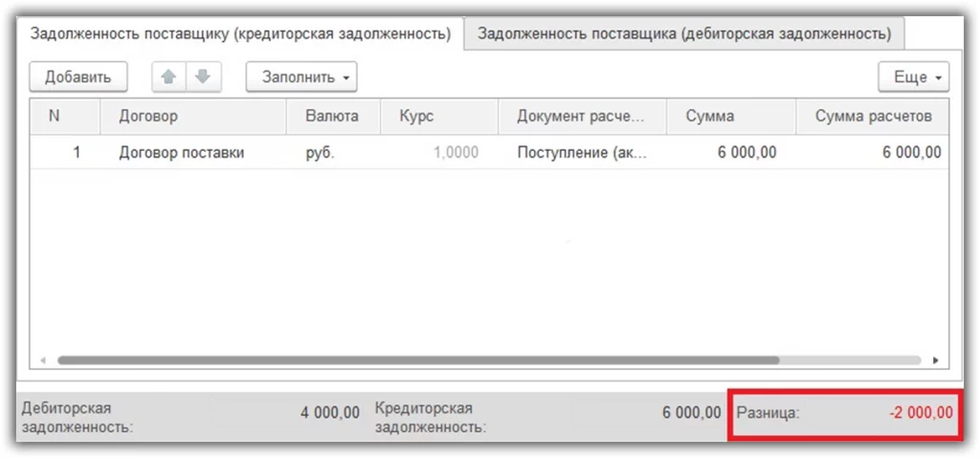
Task: Click the Сумма расчетов column header
Action: click(872, 117)
